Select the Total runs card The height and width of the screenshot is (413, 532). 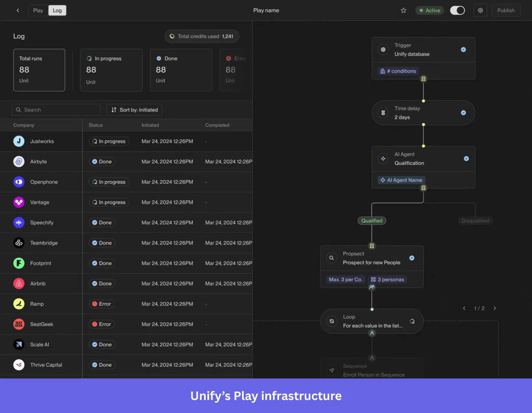39,70
